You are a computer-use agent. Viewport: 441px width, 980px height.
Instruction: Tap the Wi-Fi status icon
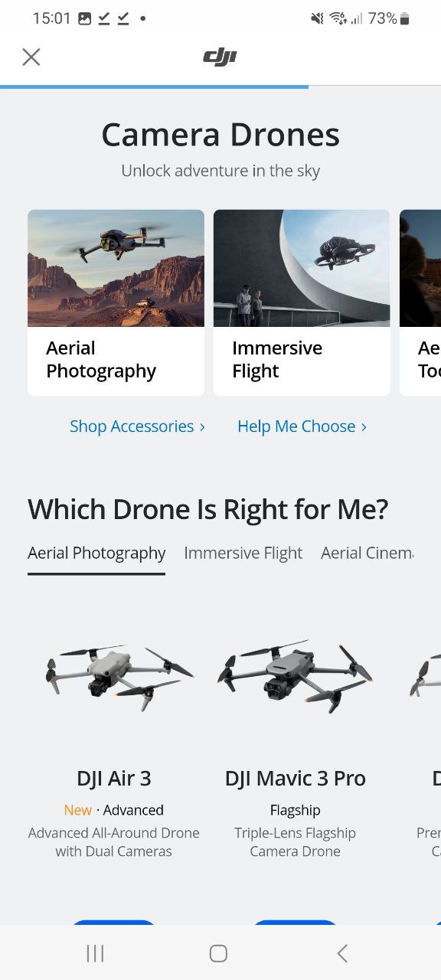click(338, 18)
